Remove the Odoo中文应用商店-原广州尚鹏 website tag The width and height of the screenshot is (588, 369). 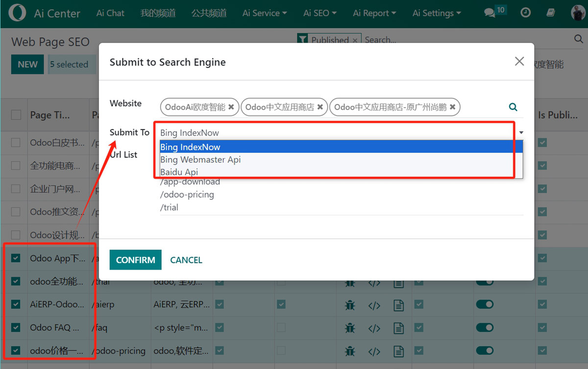coord(452,107)
